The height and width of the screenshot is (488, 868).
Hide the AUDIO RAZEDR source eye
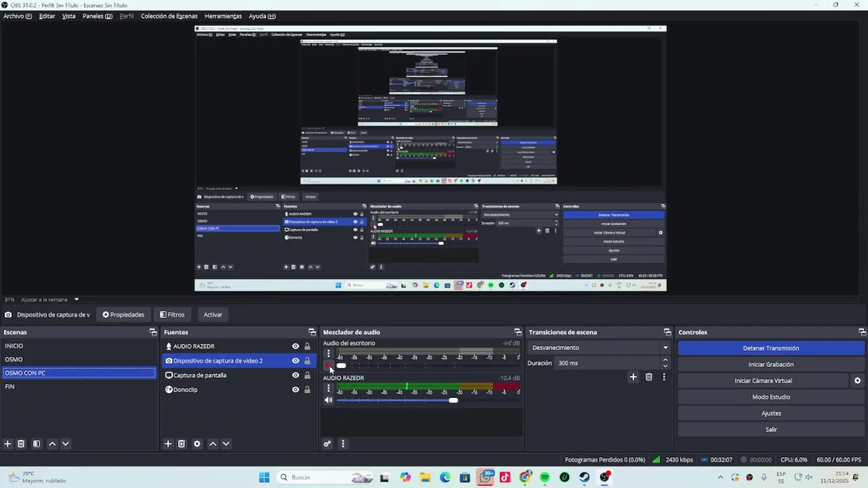296,346
